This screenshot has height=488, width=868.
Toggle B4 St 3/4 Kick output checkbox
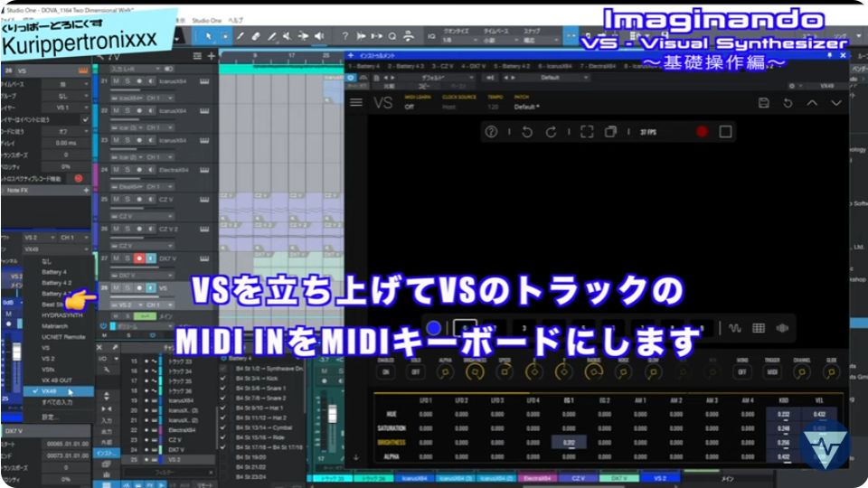point(223,379)
